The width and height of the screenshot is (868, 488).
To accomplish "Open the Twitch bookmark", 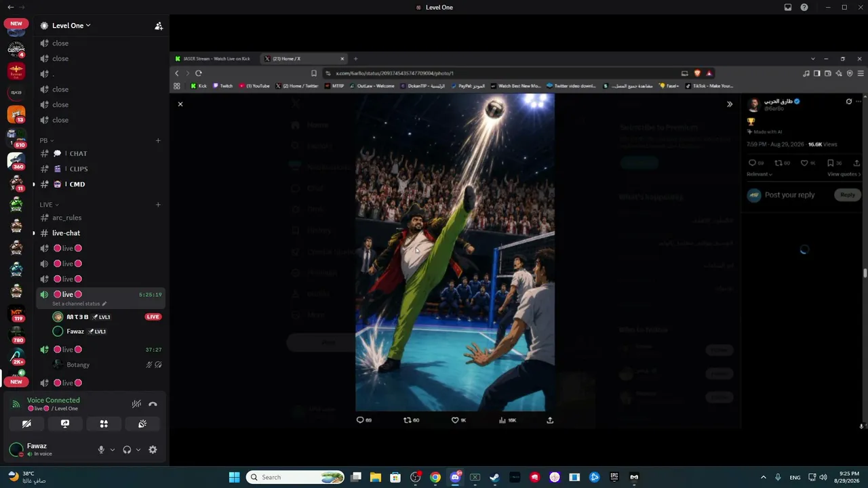I will [x=223, y=86].
